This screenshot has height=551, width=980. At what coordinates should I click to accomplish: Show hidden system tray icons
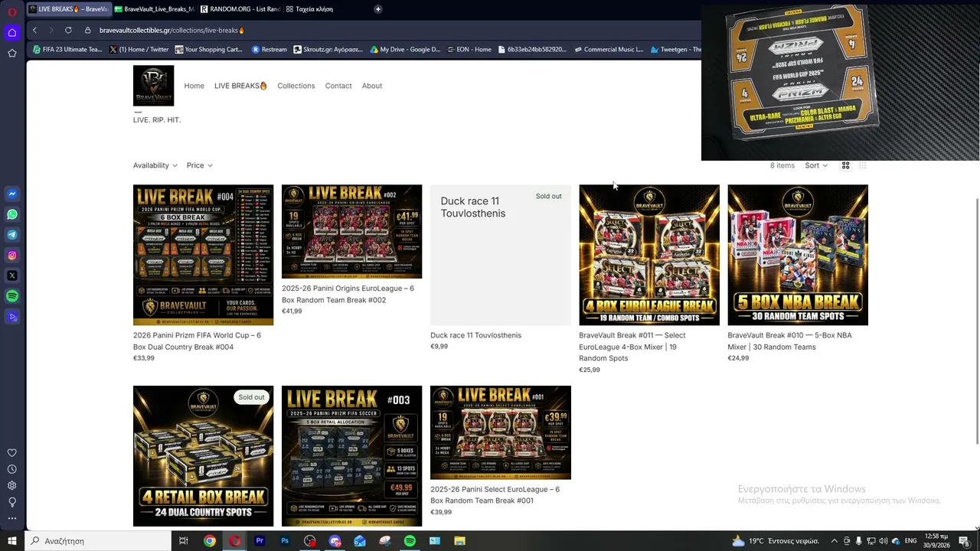coord(835,541)
